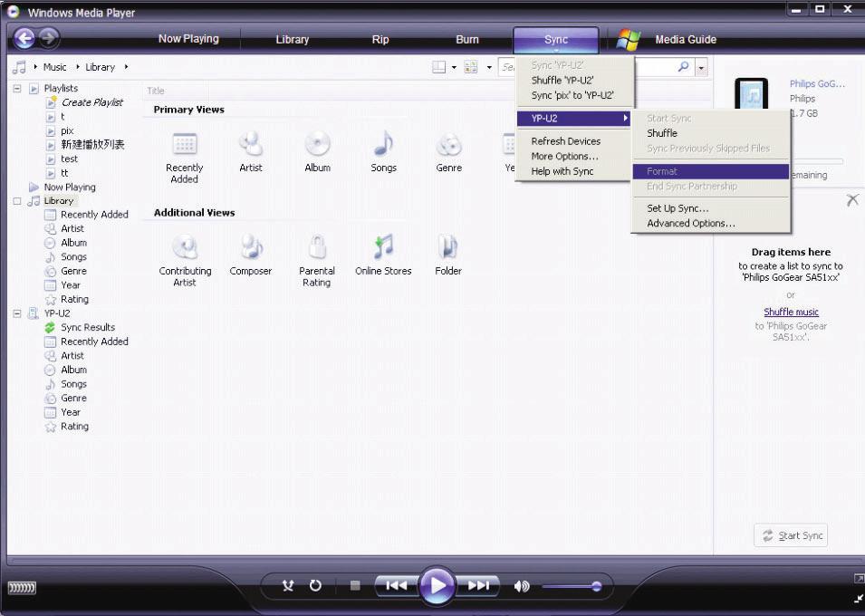The height and width of the screenshot is (616, 865).
Task: Adjust the volume slider handle
Action: pyautogui.click(x=596, y=586)
